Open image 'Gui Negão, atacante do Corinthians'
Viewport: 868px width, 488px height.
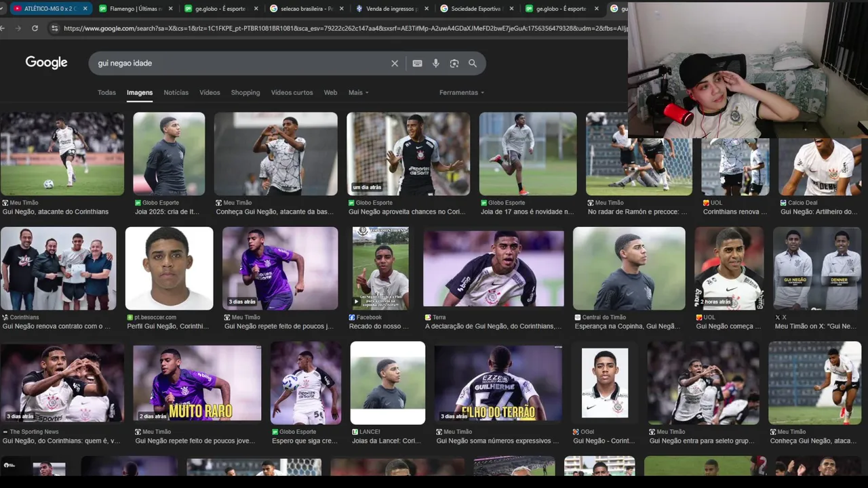62,154
